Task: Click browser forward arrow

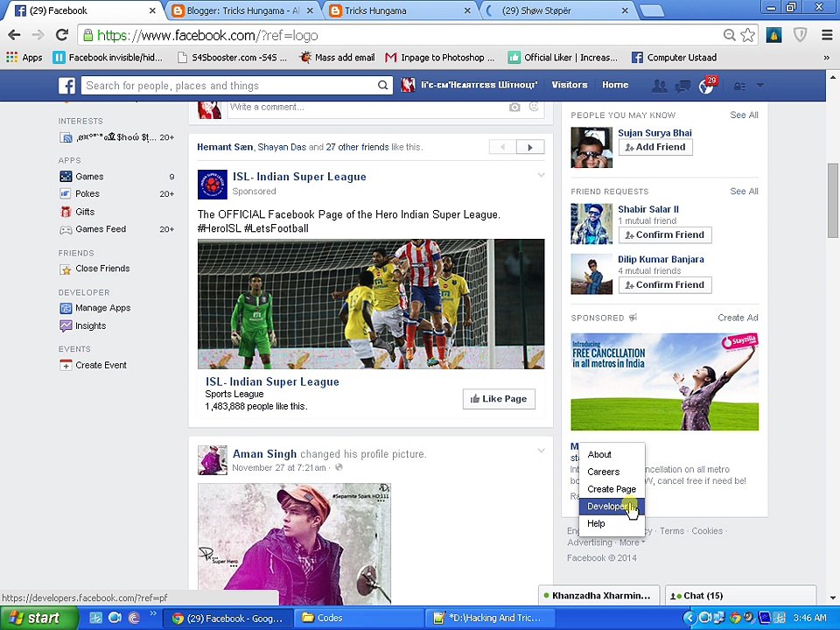Action: click(38, 35)
